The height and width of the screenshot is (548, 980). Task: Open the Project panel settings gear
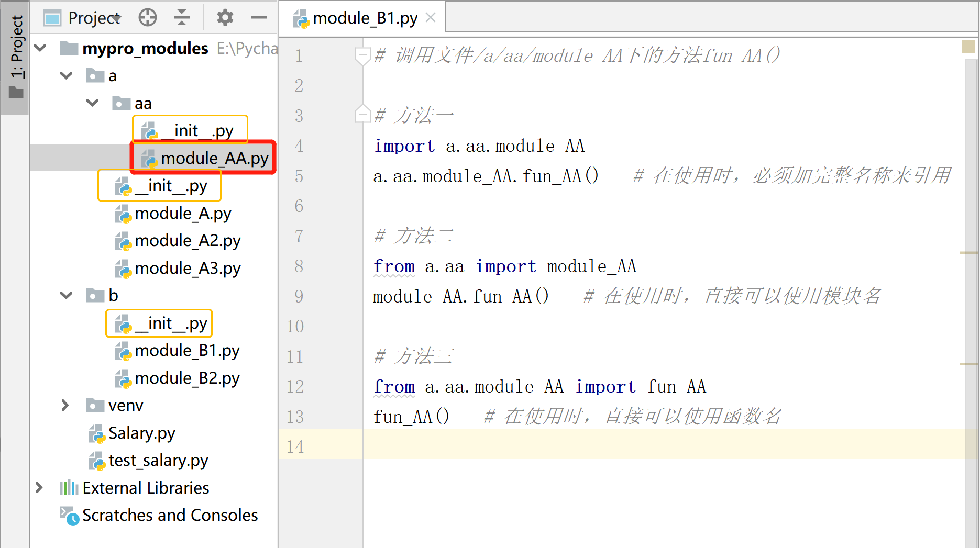click(x=225, y=17)
